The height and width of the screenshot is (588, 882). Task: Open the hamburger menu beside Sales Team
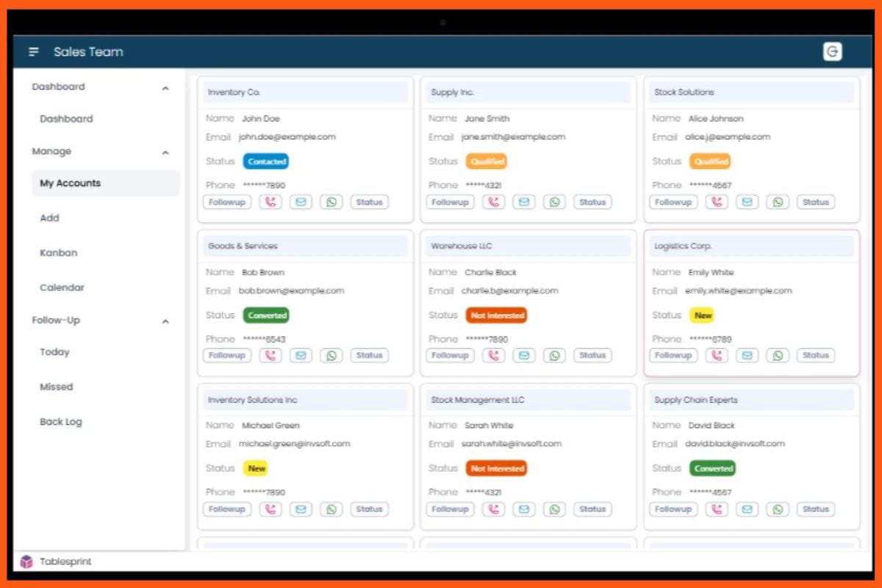[34, 52]
